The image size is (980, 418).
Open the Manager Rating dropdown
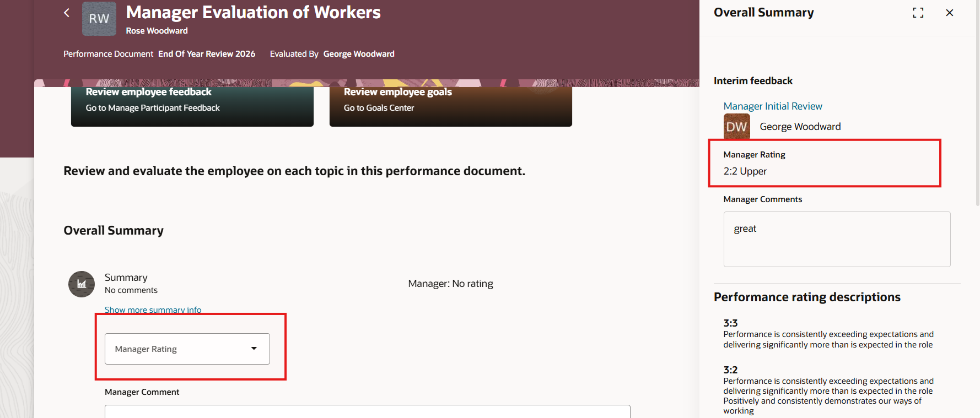[x=187, y=349]
